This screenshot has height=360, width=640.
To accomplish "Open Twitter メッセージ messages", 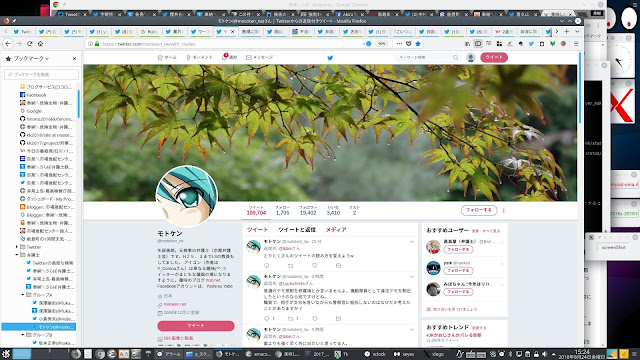I will (x=260, y=58).
